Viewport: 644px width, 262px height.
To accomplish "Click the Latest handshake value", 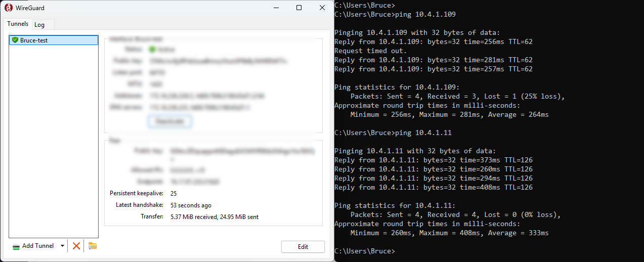I will pyautogui.click(x=191, y=205).
